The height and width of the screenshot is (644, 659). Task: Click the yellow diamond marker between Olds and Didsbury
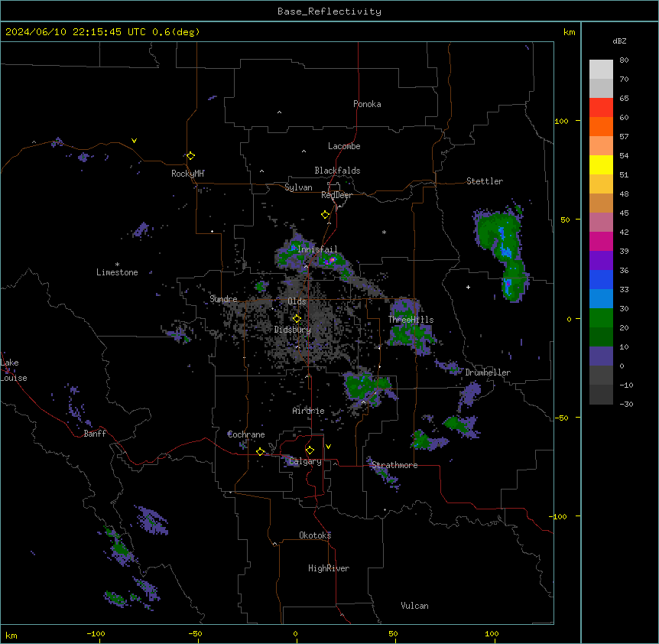(x=297, y=318)
